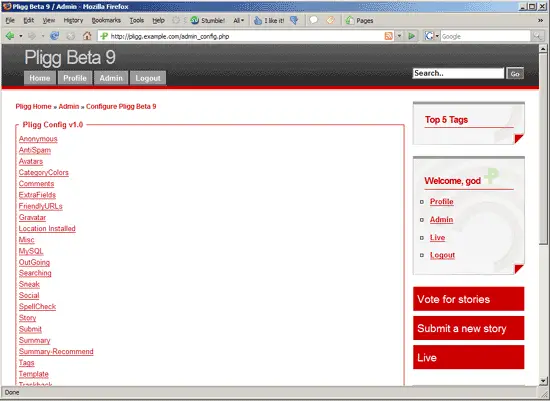
Task: Click the RSS feed icon in address bar
Action: [389, 36]
